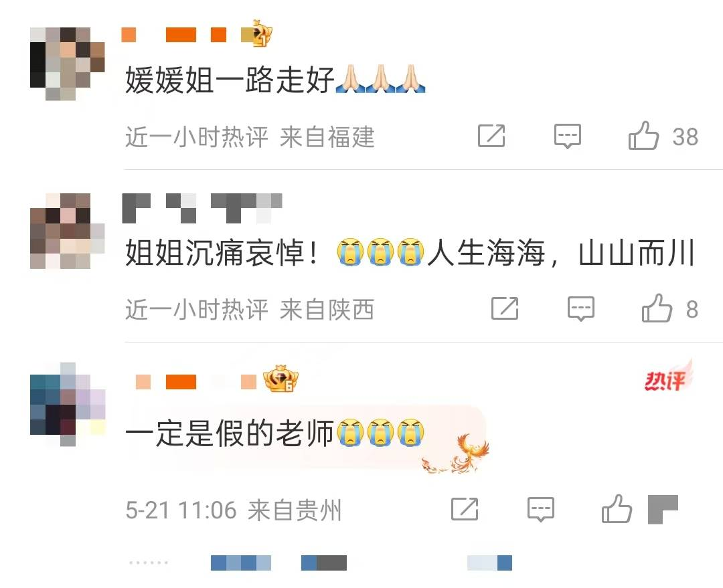This screenshot has height=588, width=723.
Task: Like the comment from Shaanxi
Action: 657,308
